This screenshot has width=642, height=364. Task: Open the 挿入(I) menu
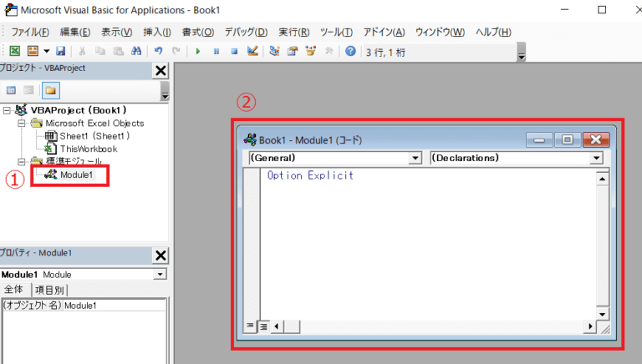coord(157,32)
